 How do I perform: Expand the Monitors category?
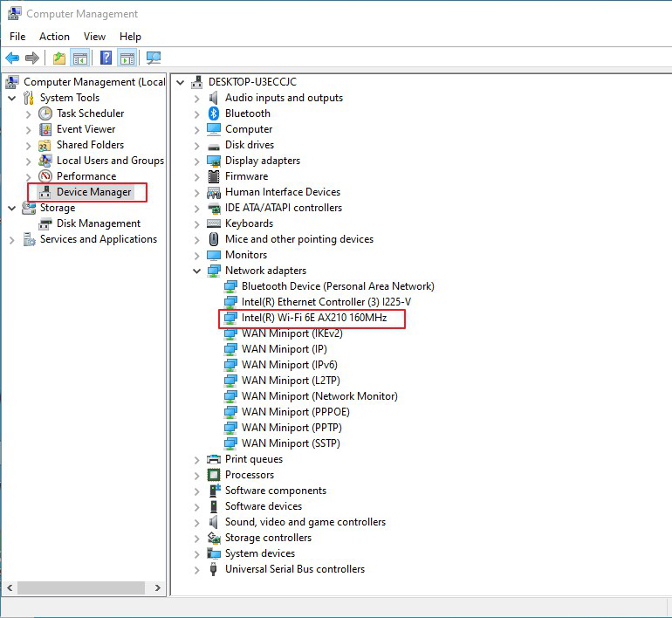[196, 256]
